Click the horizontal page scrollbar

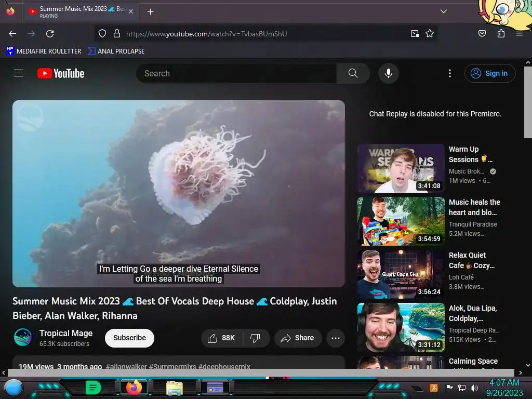[x=261, y=373]
